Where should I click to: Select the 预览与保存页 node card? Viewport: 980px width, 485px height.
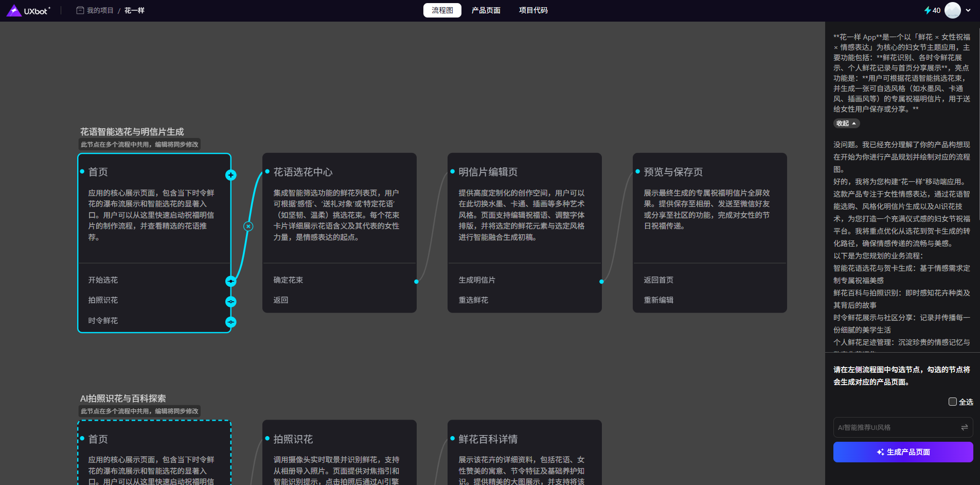pos(709,216)
